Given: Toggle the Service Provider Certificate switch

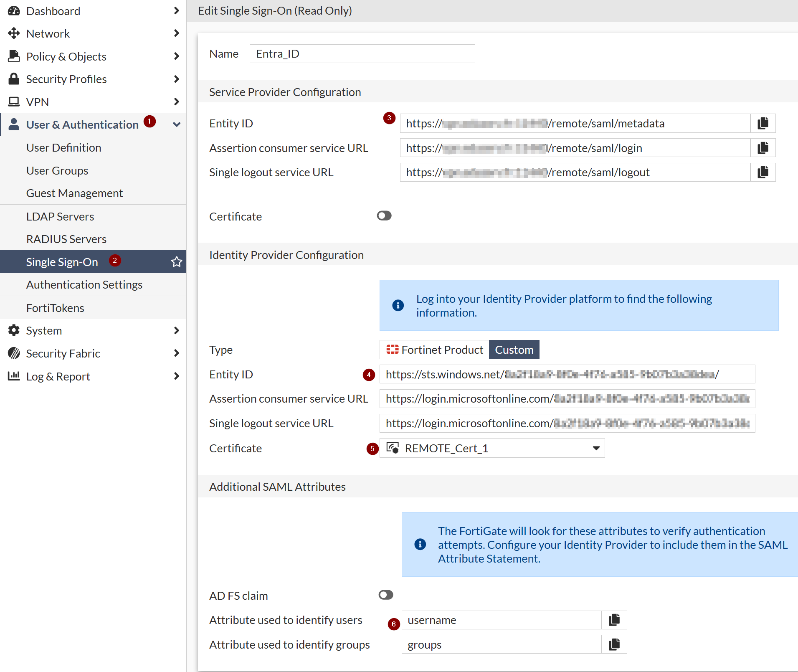Looking at the screenshot, I should [384, 216].
